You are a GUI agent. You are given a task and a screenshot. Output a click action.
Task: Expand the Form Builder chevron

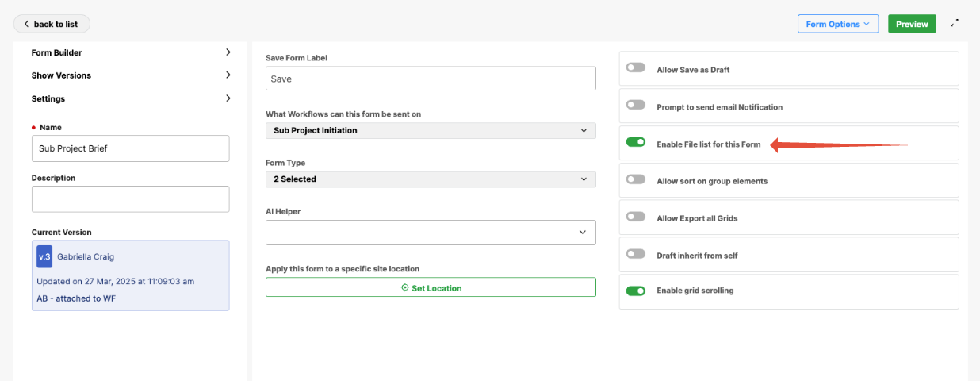pyautogui.click(x=228, y=52)
